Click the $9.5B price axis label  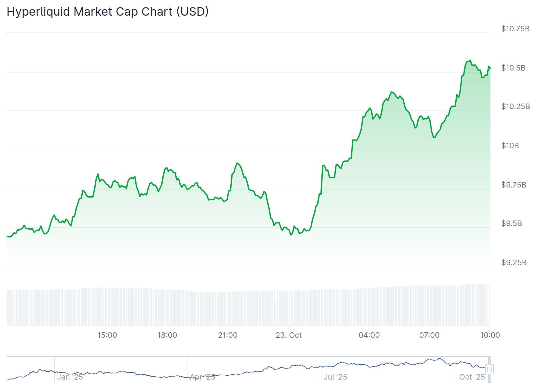512,223
